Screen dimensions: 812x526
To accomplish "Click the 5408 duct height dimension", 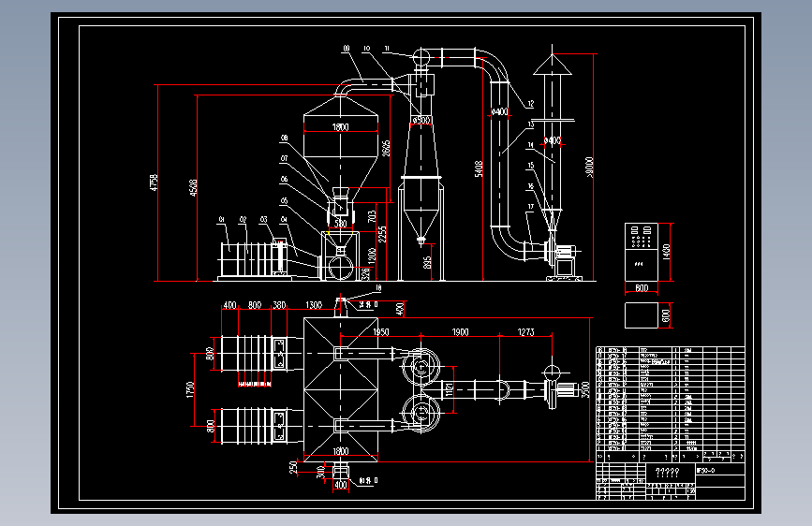I will coord(479,168).
